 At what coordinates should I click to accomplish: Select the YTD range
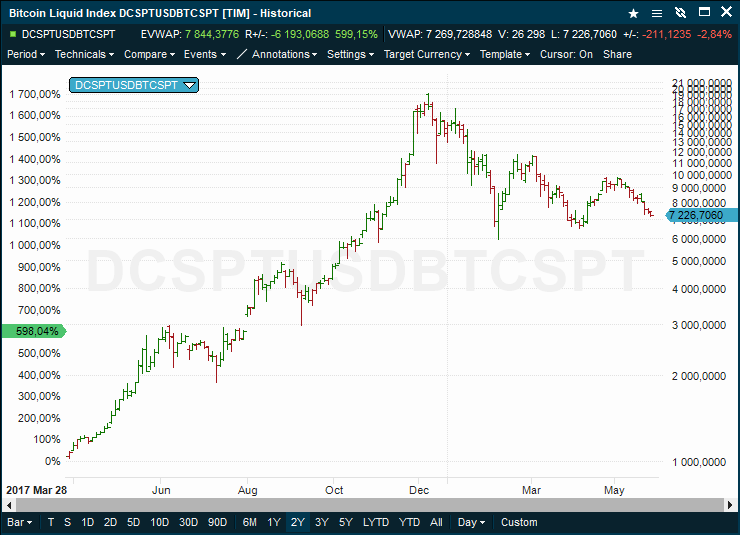409,522
